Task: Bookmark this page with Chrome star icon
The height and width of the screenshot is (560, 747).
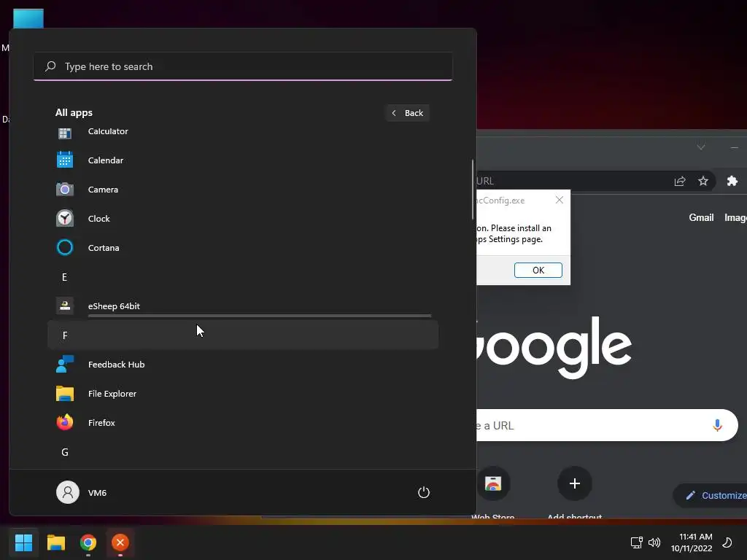Action: [x=703, y=181]
